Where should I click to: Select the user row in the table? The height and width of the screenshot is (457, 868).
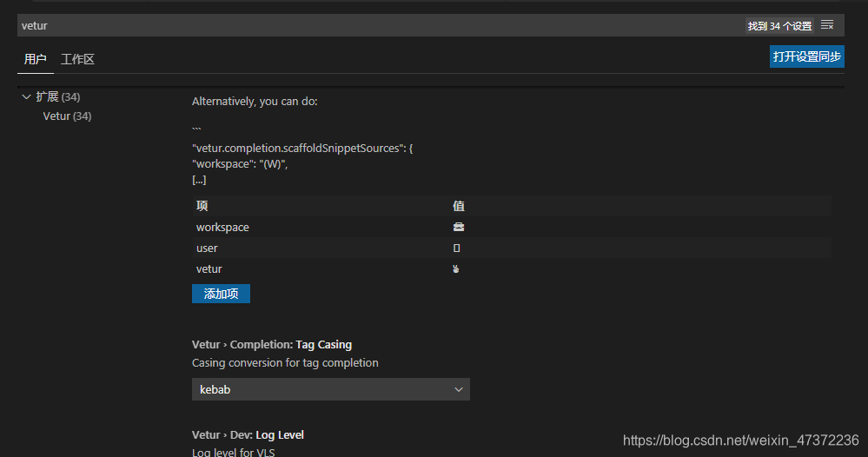pos(512,248)
